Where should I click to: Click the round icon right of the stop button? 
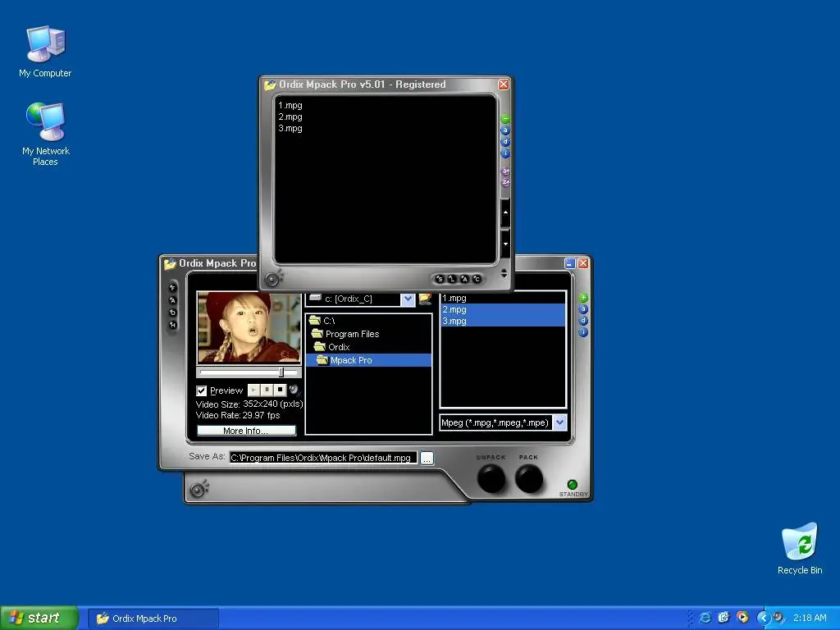[x=294, y=390]
